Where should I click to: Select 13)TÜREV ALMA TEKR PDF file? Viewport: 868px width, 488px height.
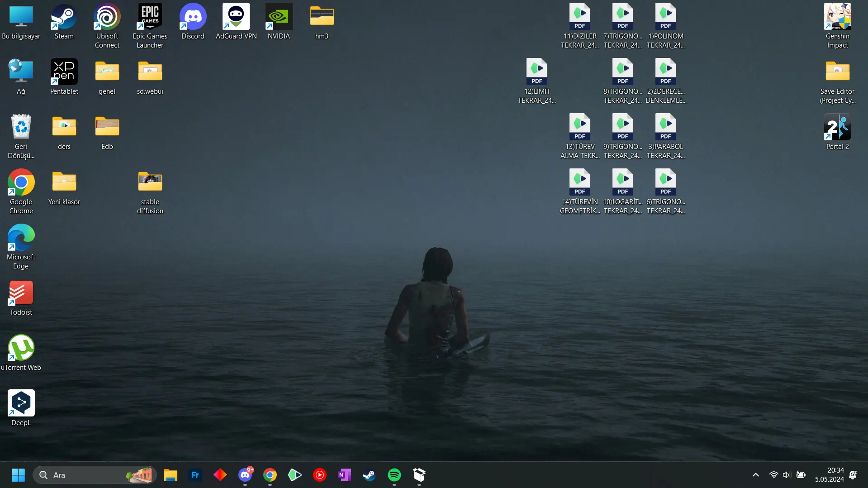(580, 137)
